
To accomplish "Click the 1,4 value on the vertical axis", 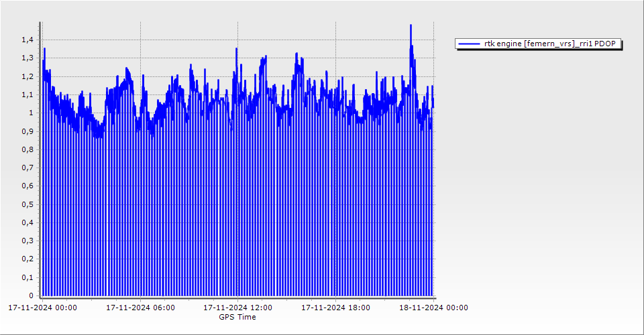I will point(26,40).
